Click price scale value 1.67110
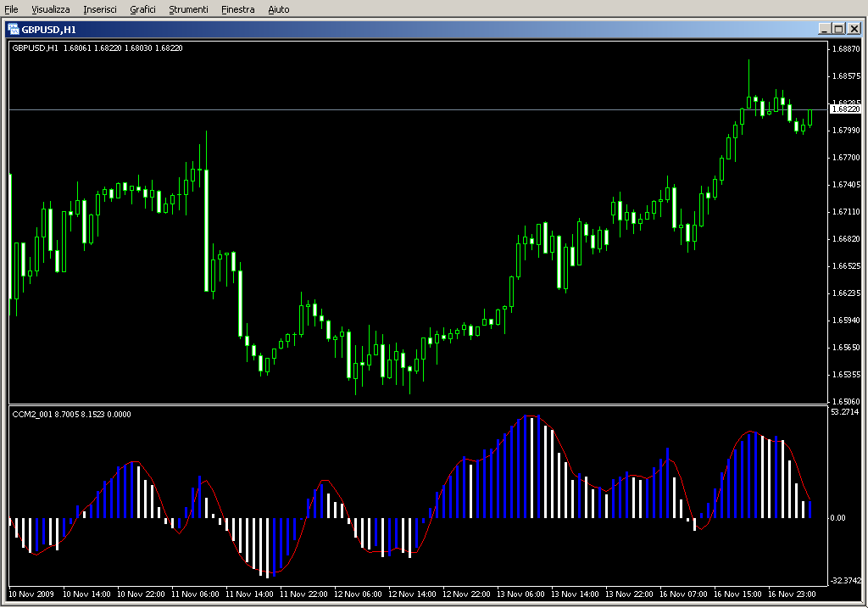The width and height of the screenshot is (868, 608). (x=847, y=211)
